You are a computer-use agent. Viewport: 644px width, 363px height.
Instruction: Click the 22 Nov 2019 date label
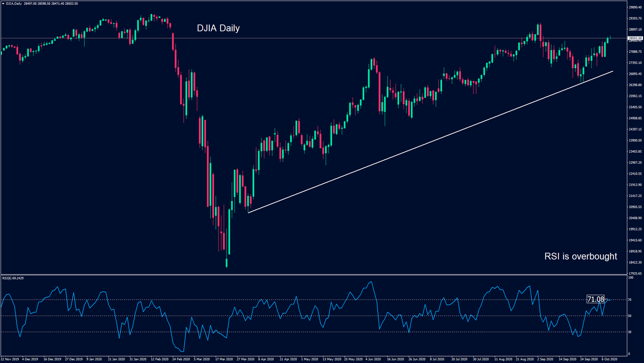[x=11, y=358]
